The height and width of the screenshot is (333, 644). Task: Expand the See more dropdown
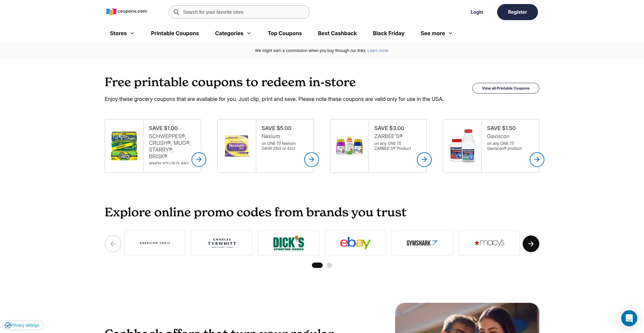[x=437, y=33]
